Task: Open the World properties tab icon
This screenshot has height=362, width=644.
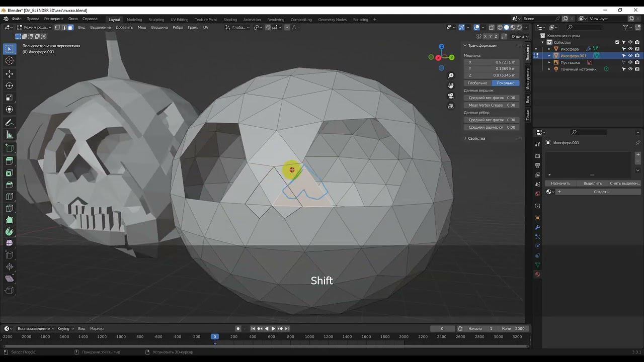Action: [537, 194]
